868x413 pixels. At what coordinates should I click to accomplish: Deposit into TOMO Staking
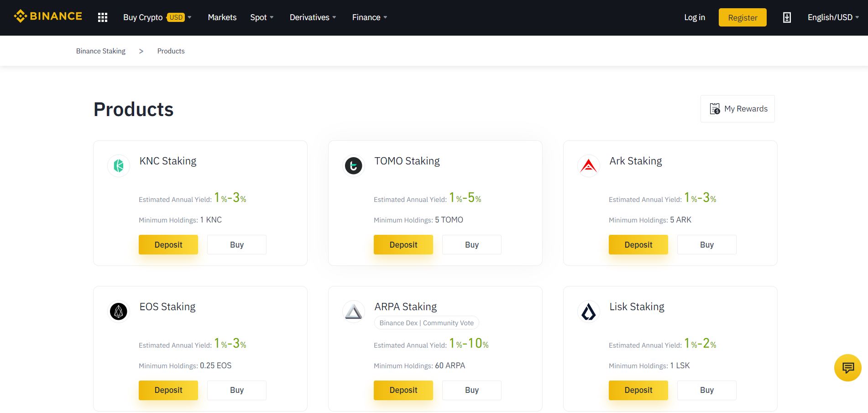pos(403,245)
